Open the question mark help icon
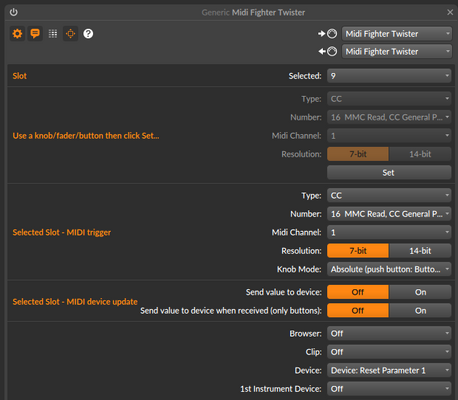458x400 pixels. [x=88, y=34]
